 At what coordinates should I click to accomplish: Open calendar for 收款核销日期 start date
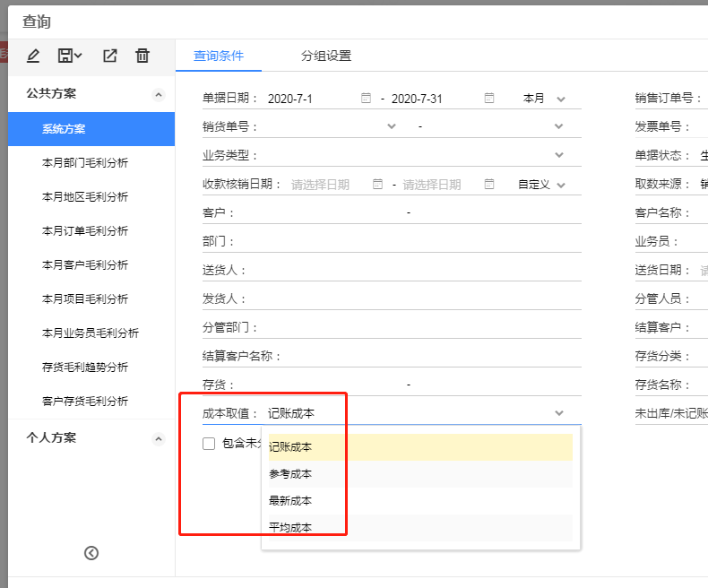(377, 185)
